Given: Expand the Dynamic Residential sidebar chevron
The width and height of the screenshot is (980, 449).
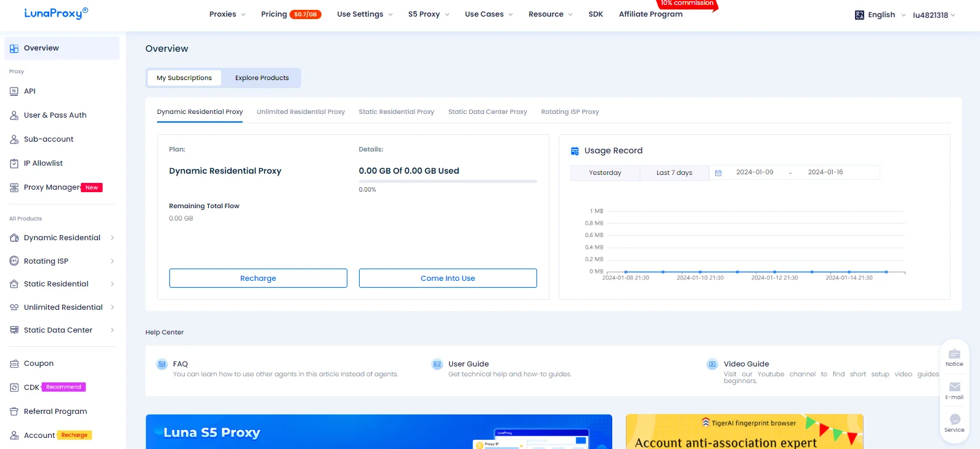Looking at the screenshot, I should pos(112,238).
